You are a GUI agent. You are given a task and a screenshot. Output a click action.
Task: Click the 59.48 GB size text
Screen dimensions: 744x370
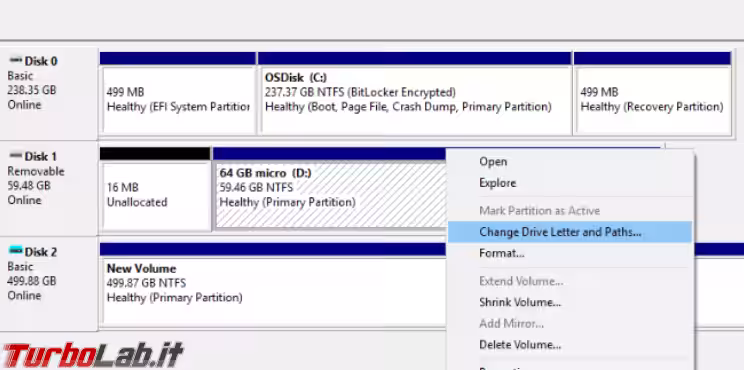29,185
